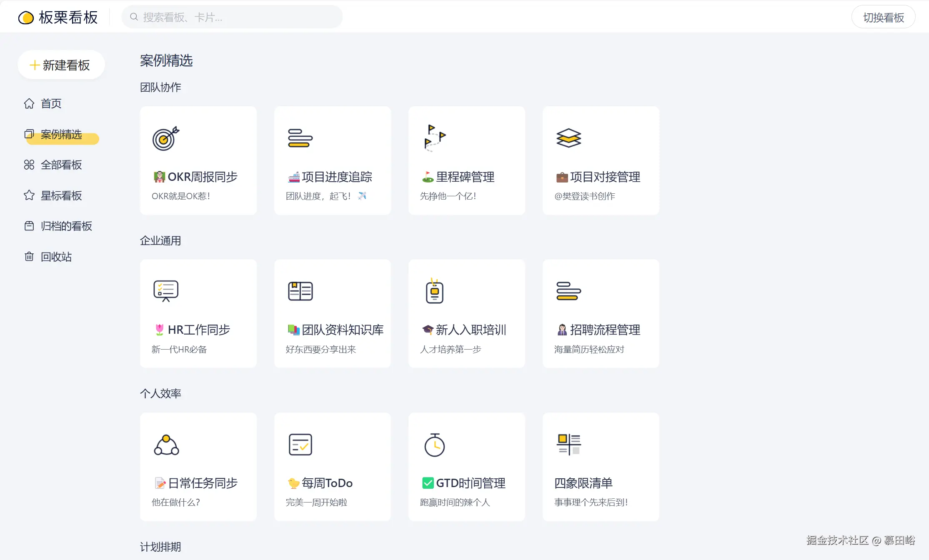
Task: Open the 项目对接管理 layers icon card
Action: [568, 139]
